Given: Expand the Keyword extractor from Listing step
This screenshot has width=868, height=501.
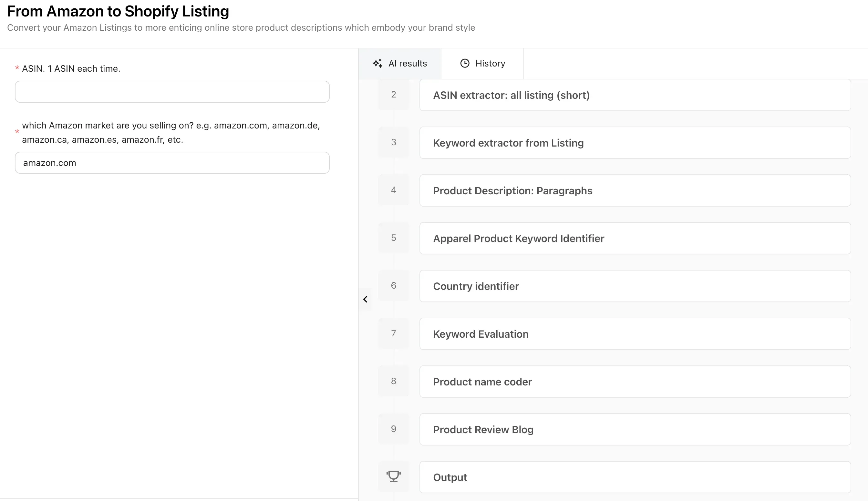Looking at the screenshot, I should (x=635, y=143).
